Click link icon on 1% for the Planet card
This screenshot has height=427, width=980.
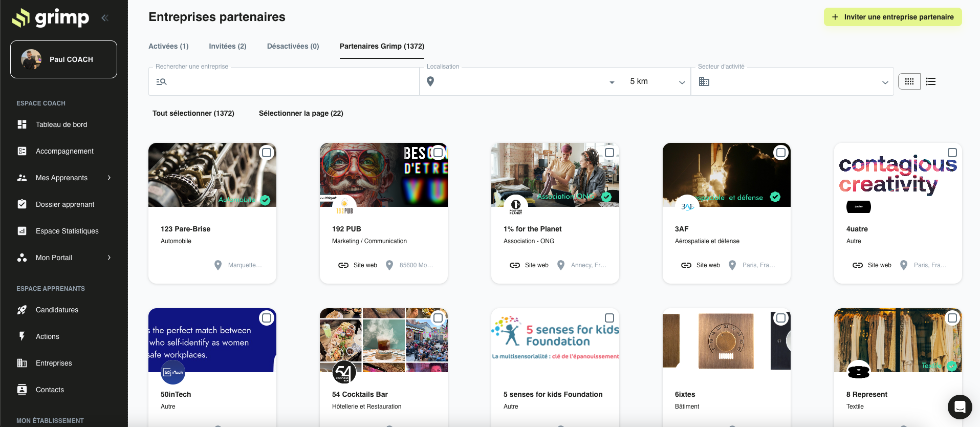click(515, 265)
